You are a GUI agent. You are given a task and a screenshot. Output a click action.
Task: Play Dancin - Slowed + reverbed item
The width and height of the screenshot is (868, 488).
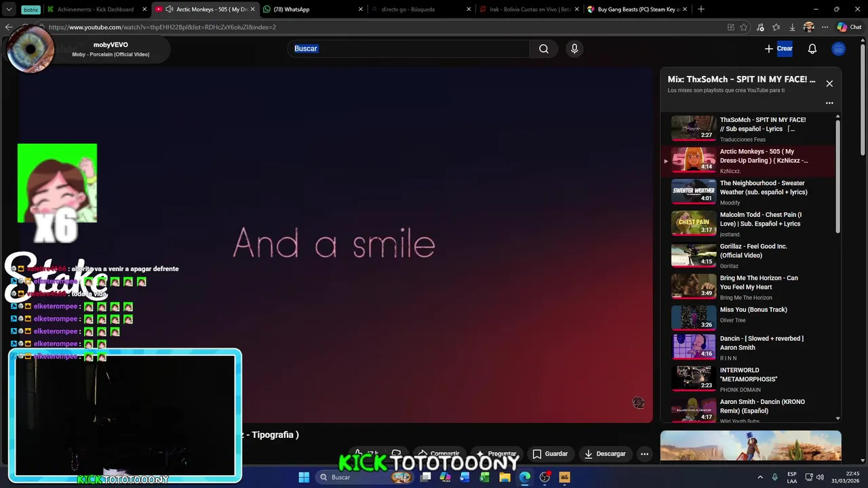[749, 348]
